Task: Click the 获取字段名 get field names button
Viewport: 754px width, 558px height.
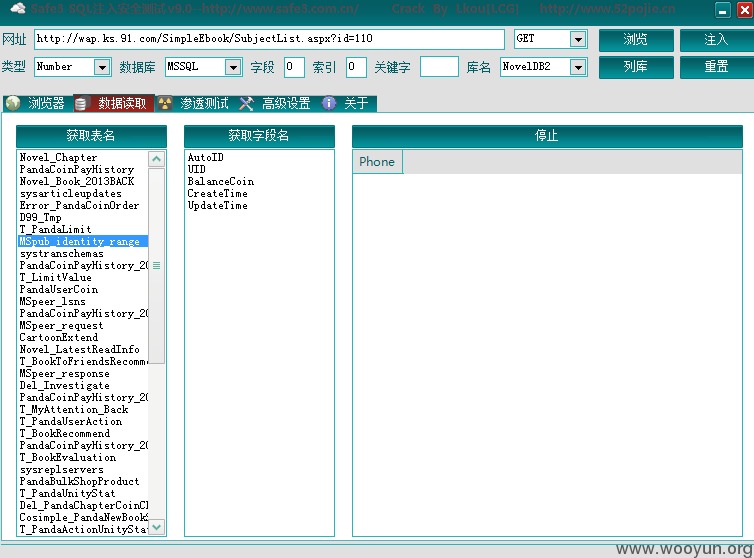Action: click(259, 136)
